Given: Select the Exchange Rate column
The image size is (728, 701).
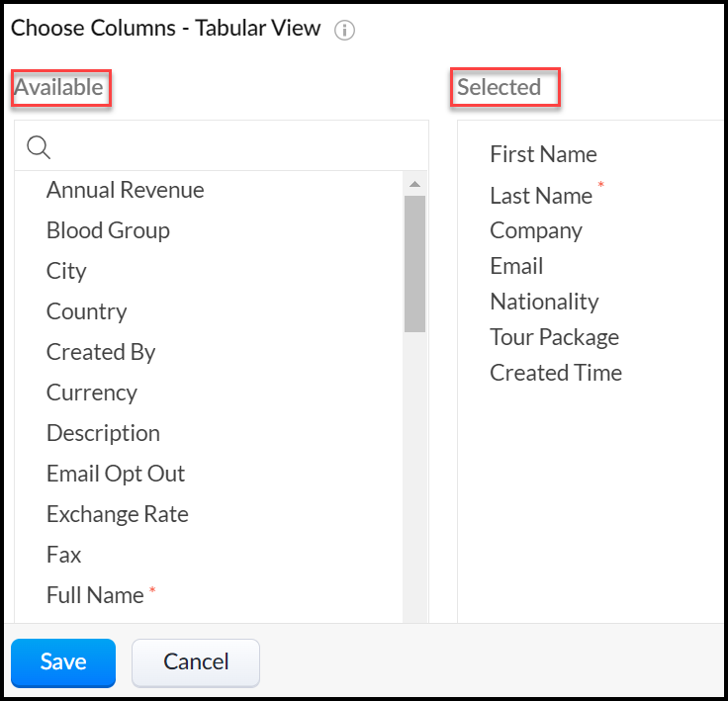Looking at the screenshot, I should 117,514.
